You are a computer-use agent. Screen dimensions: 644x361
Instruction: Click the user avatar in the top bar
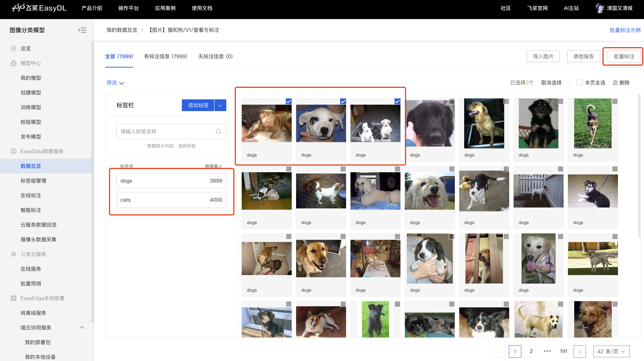tap(600, 8)
